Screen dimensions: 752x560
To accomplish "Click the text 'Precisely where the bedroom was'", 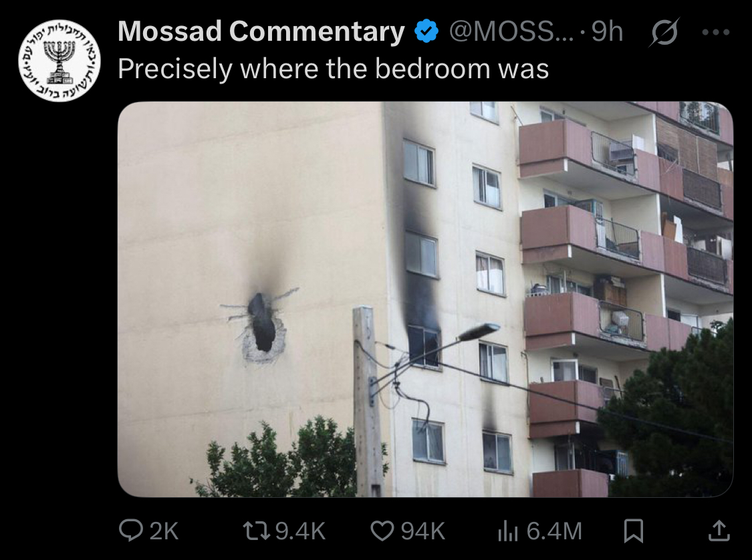I will (334, 69).
